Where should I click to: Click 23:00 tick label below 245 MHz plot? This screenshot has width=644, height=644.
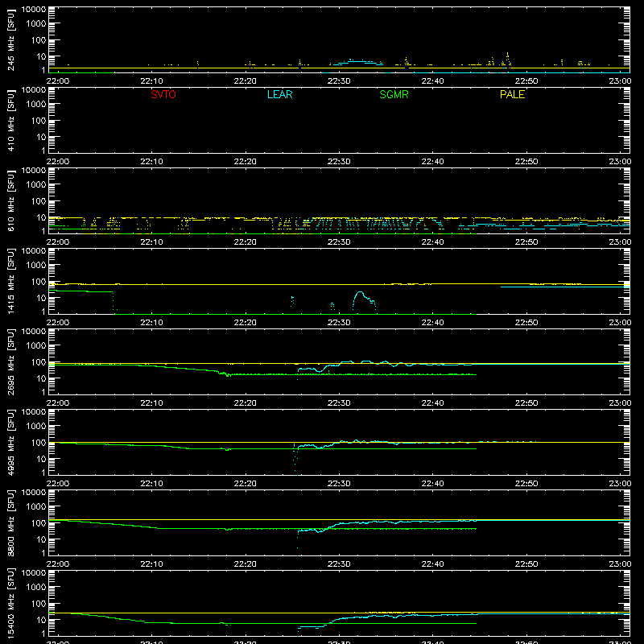pyautogui.click(x=620, y=81)
